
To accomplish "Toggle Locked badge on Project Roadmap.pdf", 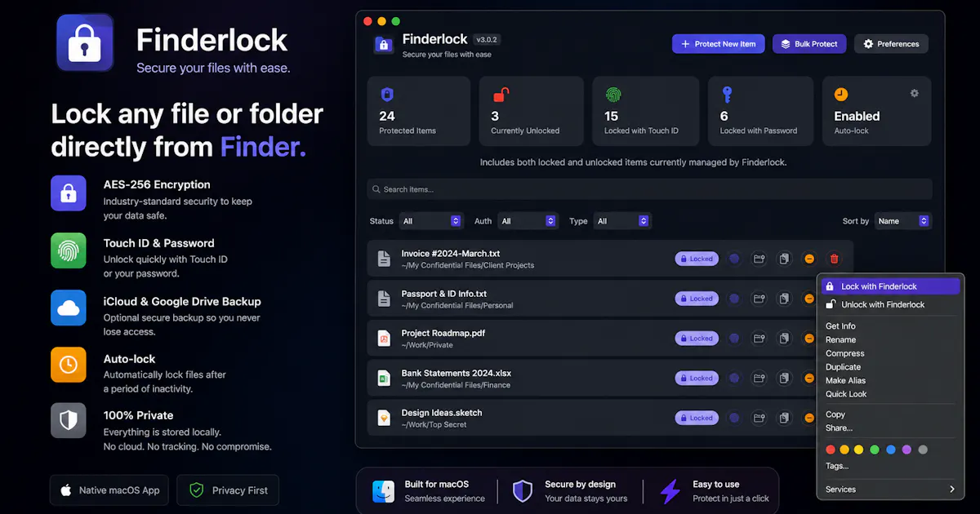I will pos(697,338).
